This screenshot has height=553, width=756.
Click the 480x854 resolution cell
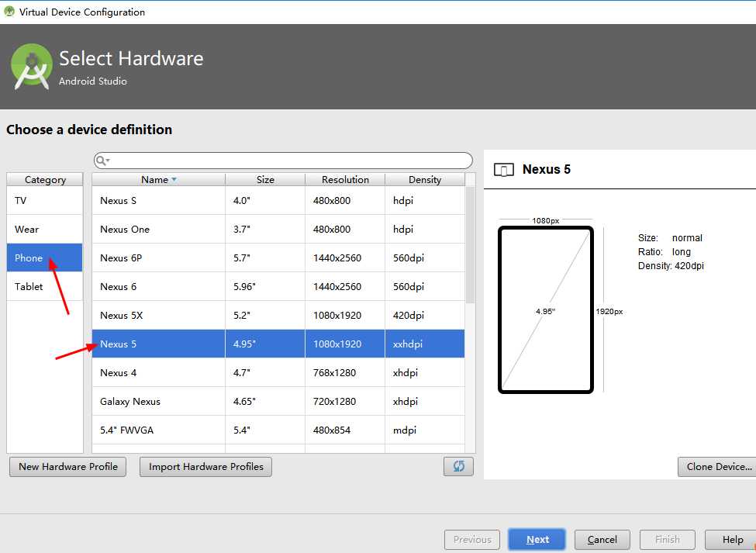pos(345,430)
